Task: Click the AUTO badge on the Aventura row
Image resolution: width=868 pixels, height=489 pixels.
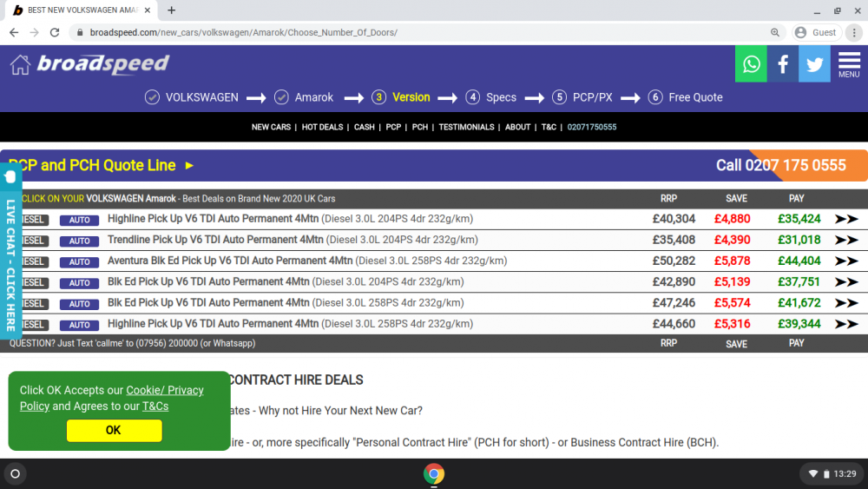Action: click(x=79, y=262)
